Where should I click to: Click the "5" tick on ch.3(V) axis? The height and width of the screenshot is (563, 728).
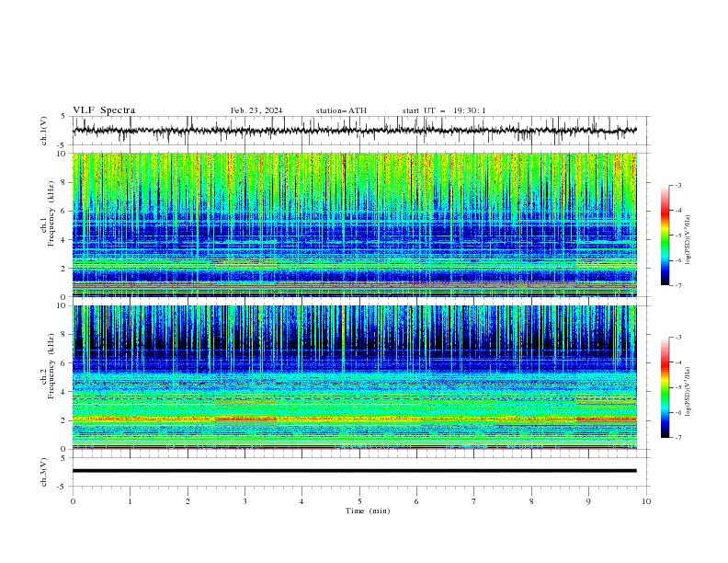(63, 458)
